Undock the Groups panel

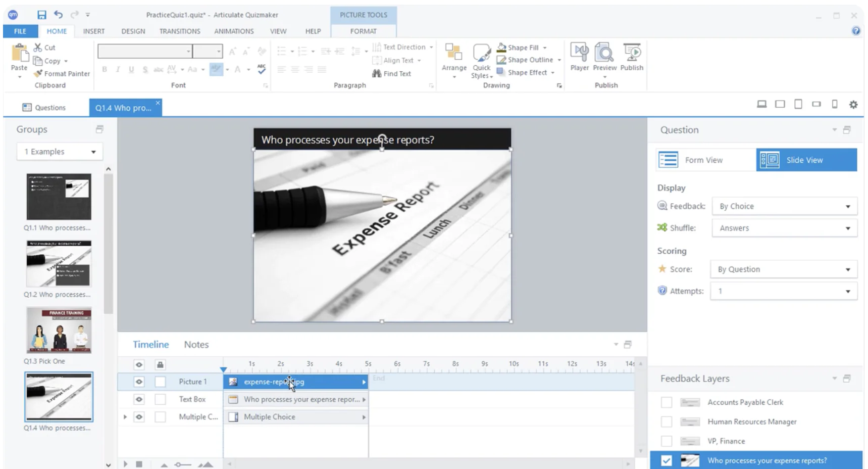(99, 129)
